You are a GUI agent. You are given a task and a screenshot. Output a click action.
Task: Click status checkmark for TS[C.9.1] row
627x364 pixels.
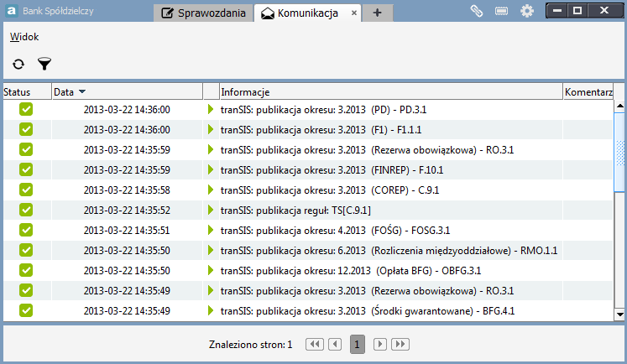(x=26, y=210)
